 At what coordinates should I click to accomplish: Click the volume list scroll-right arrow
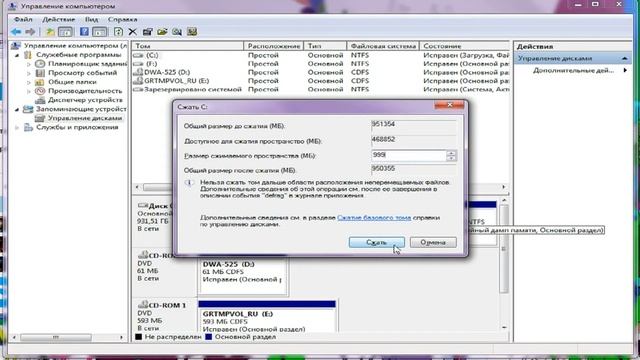tap(504, 187)
